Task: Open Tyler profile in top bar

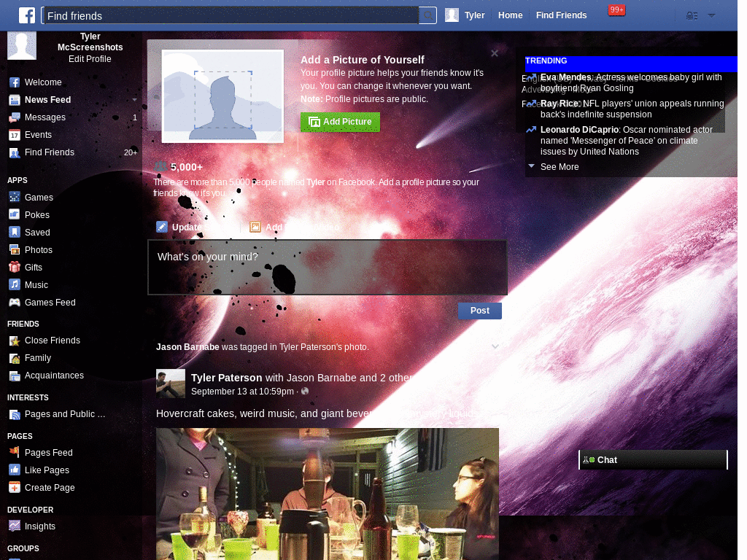Action: 465,15
